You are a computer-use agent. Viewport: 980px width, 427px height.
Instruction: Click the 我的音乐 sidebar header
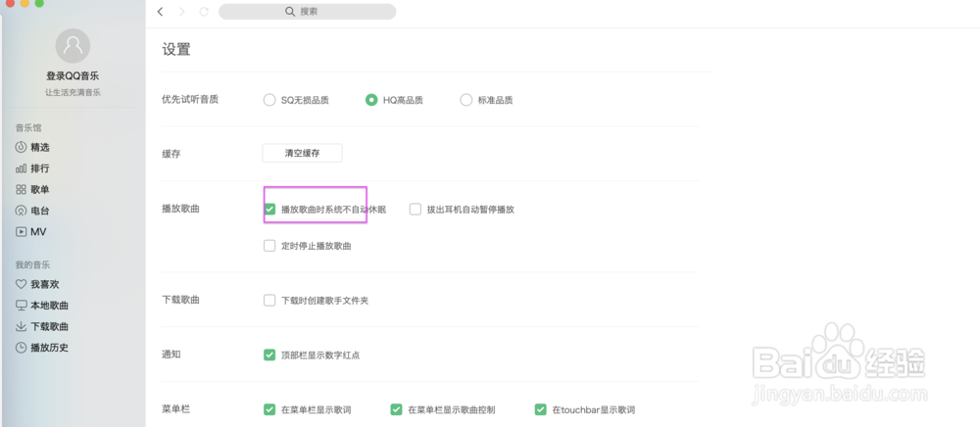click(x=32, y=264)
